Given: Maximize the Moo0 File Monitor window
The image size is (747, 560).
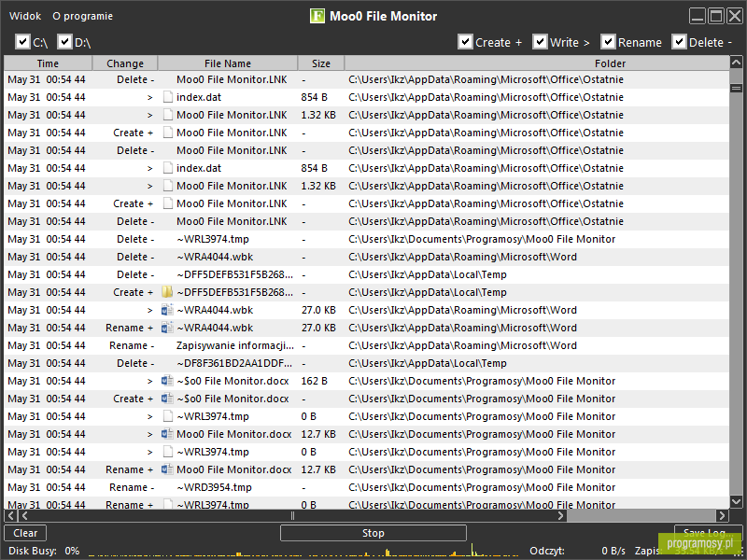Looking at the screenshot, I should tap(716, 16).
